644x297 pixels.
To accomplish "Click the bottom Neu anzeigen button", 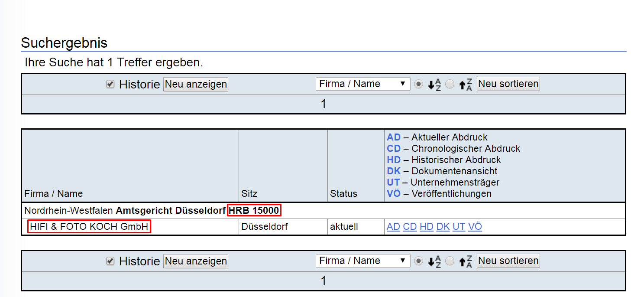I will pyautogui.click(x=196, y=261).
